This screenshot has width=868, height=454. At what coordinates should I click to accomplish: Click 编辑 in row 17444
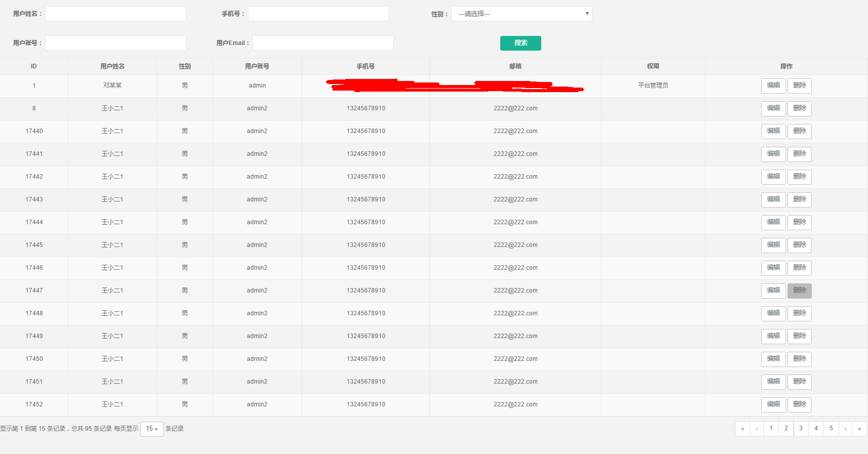point(773,222)
